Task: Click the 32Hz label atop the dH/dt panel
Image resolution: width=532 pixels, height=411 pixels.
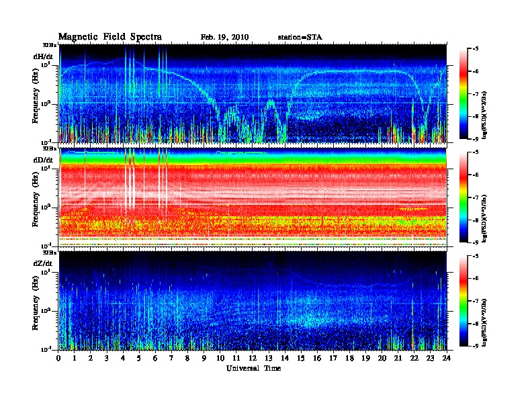Action: coord(50,45)
